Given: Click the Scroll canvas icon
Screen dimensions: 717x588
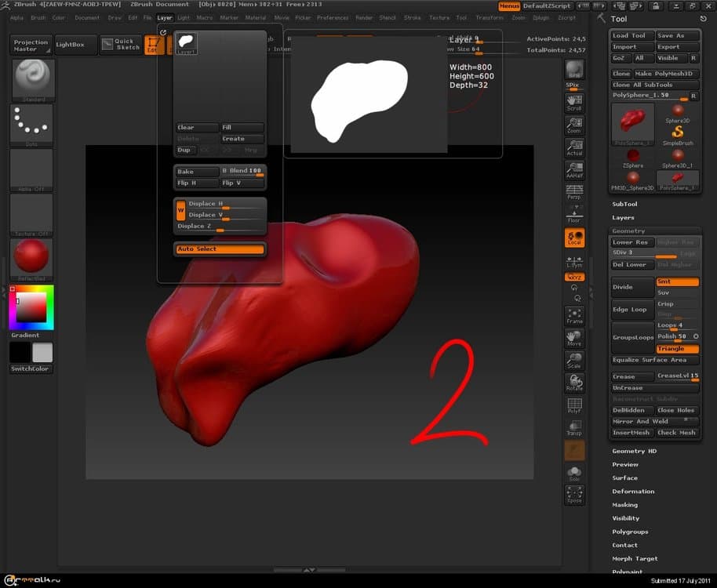Looking at the screenshot, I should (574, 103).
